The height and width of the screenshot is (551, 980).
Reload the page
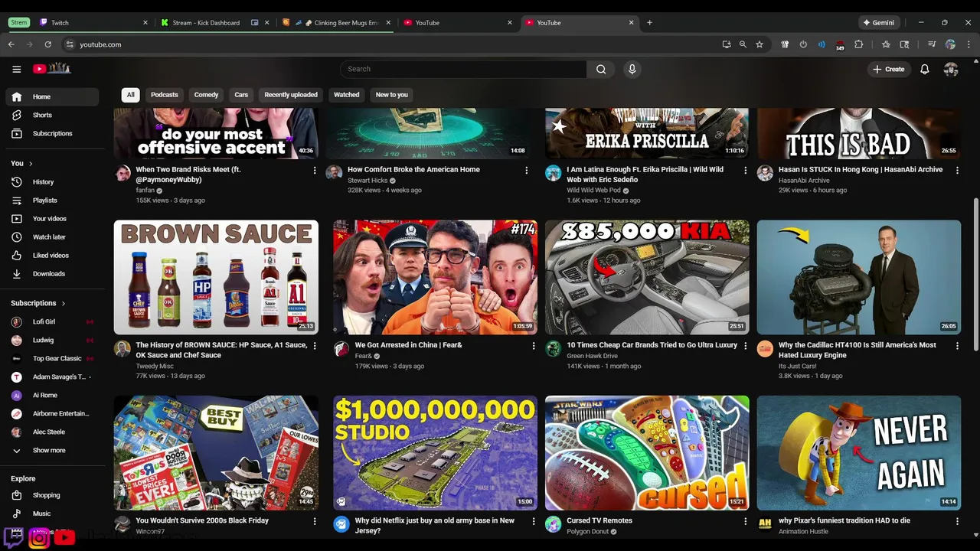[47, 44]
